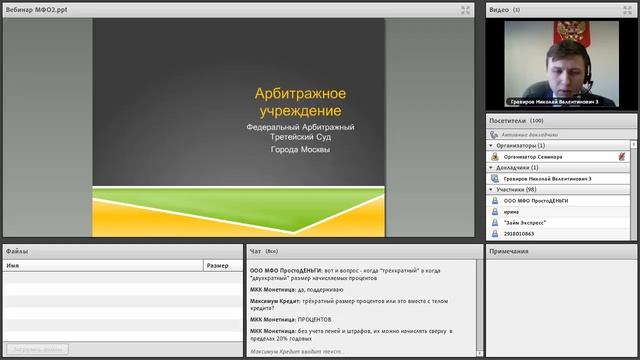Click the speaker name caption on video
This screenshot has width=640, height=360.
554,102
